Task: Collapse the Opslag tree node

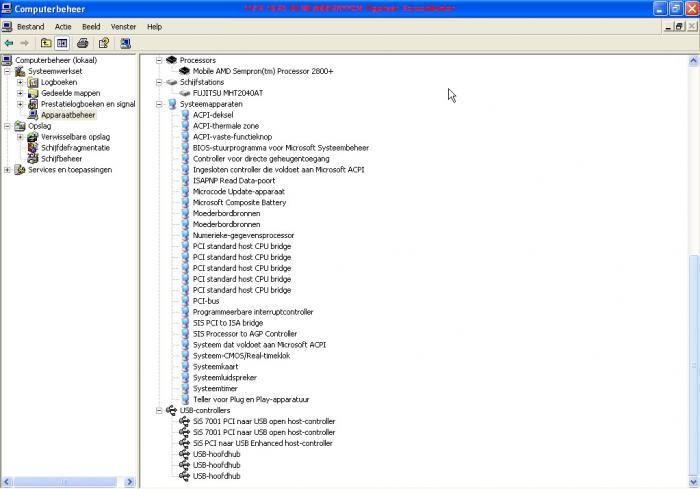Action: (7, 126)
